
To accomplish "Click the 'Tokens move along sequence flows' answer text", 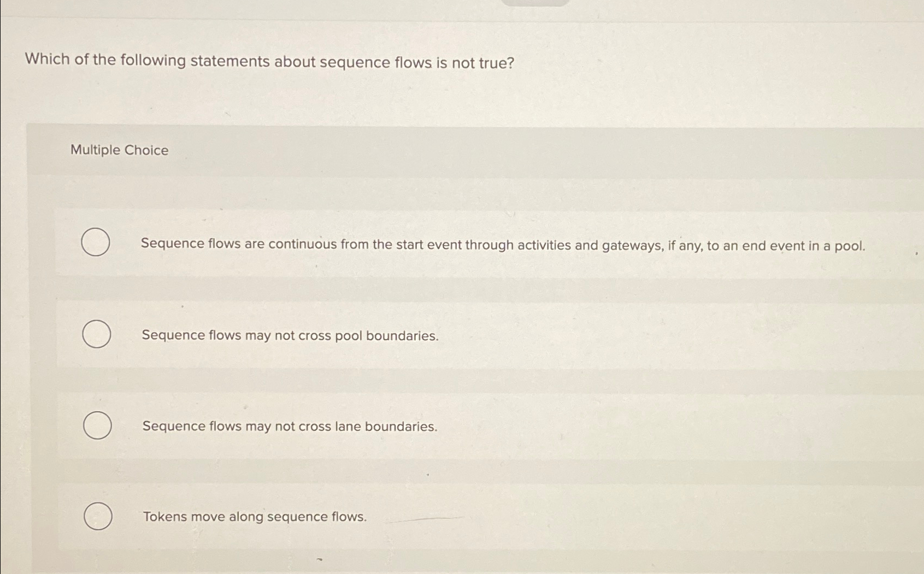I will [254, 517].
